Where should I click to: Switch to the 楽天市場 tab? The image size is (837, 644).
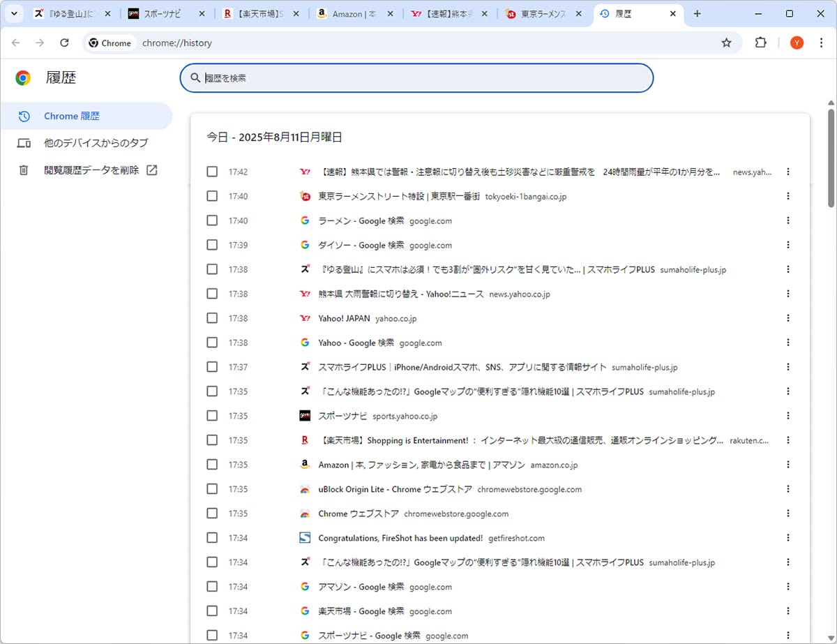point(261,14)
